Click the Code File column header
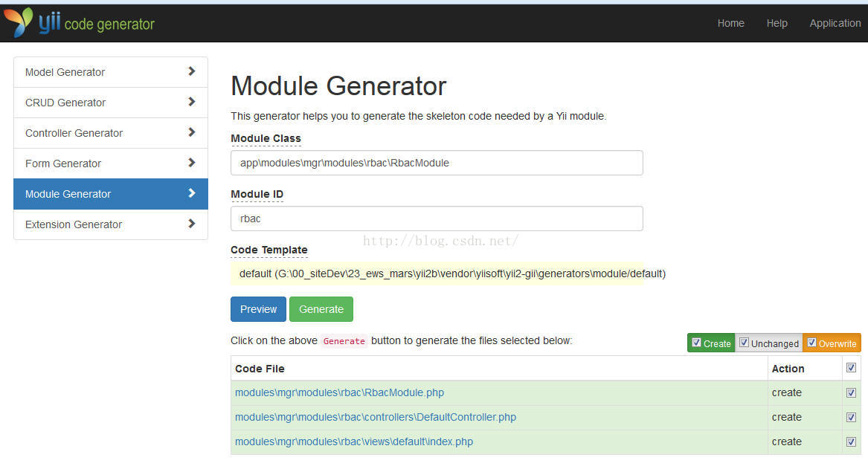 pyautogui.click(x=260, y=369)
